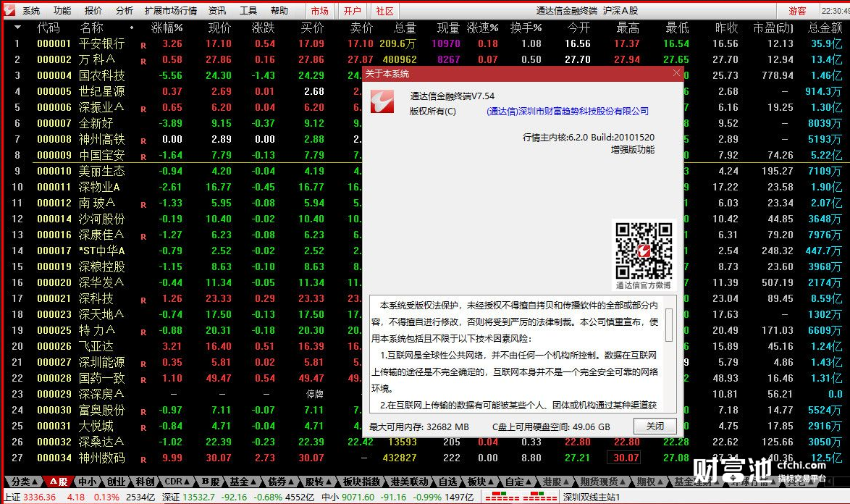
Task: Click the R marker next to 南玻A
Action: pyautogui.click(x=143, y=205)
